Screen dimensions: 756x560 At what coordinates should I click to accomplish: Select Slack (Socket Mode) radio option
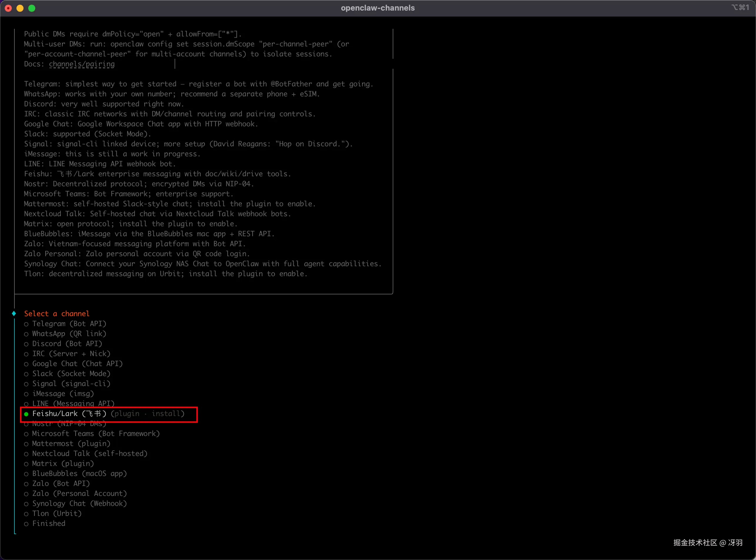[x=71, y=373]
